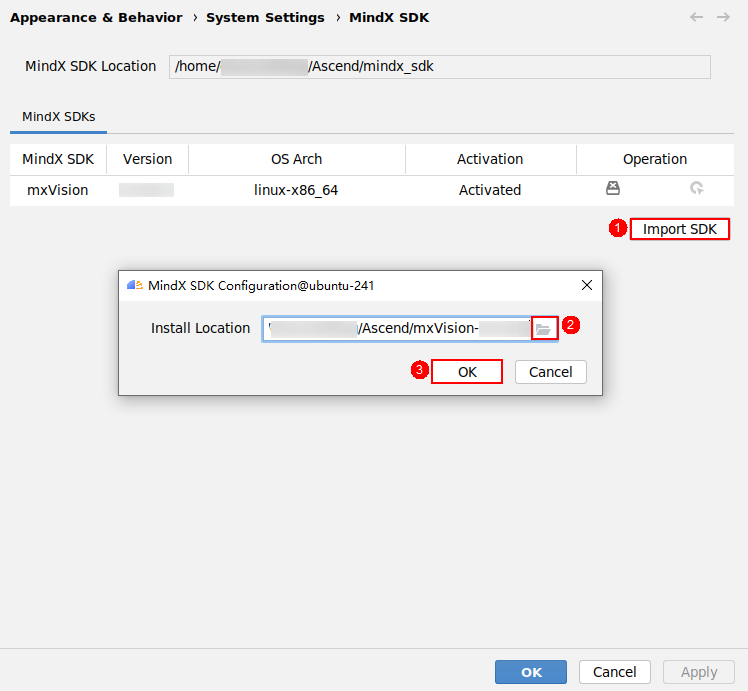Click MindX SDK in the breadcrumb
The height and width of the screenshot is (691, 748).
pos(389,18)
